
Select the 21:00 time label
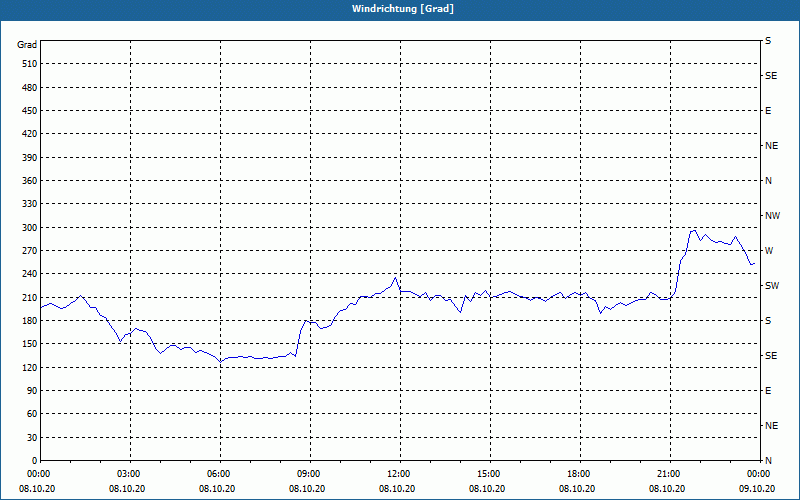click(x=670, y=474)
